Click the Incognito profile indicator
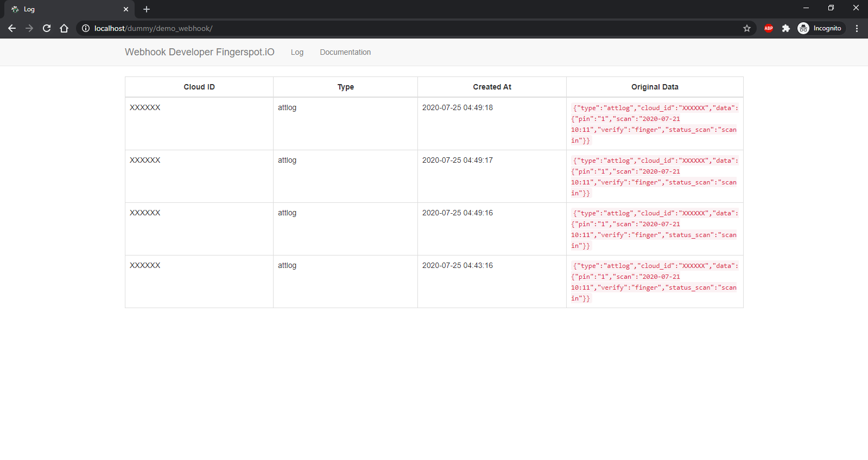Screen dimensions: 868x460 pos(820,28)
